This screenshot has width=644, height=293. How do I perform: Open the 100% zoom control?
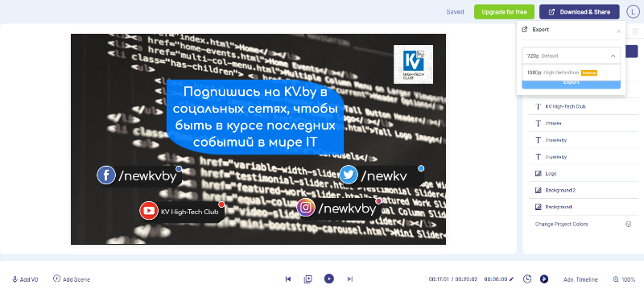point(624,279)
